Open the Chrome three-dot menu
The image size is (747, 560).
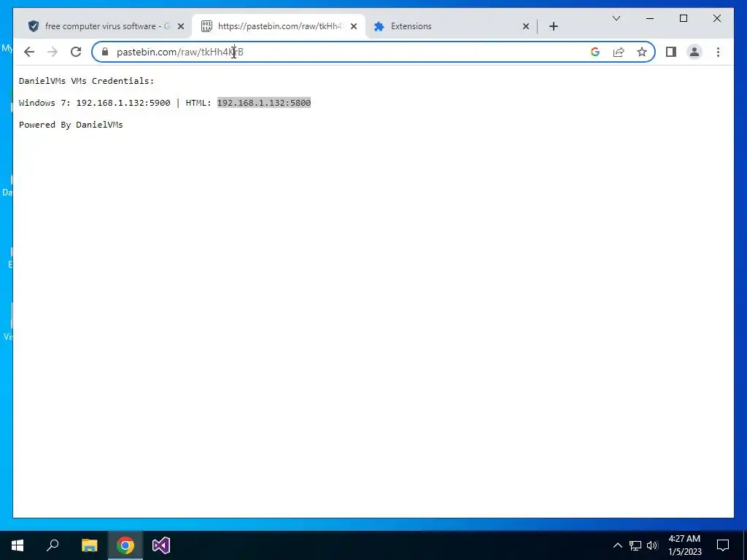point(718,52)
